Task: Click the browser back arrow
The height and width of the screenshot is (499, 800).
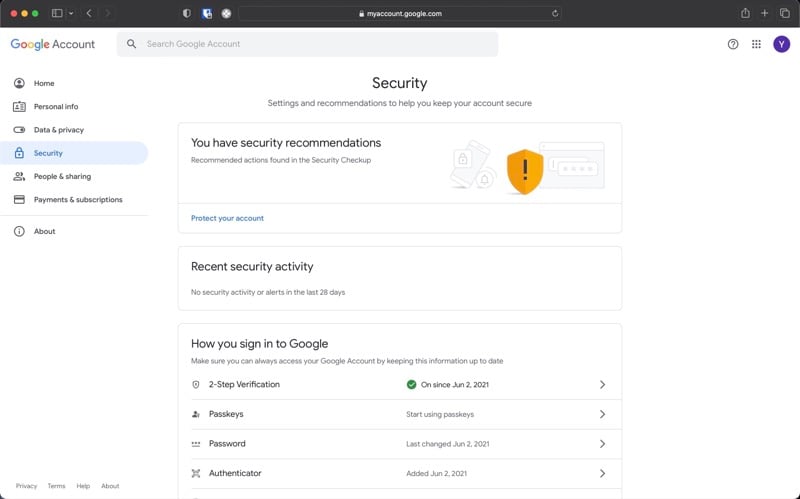Action: [x=89, y=13]
